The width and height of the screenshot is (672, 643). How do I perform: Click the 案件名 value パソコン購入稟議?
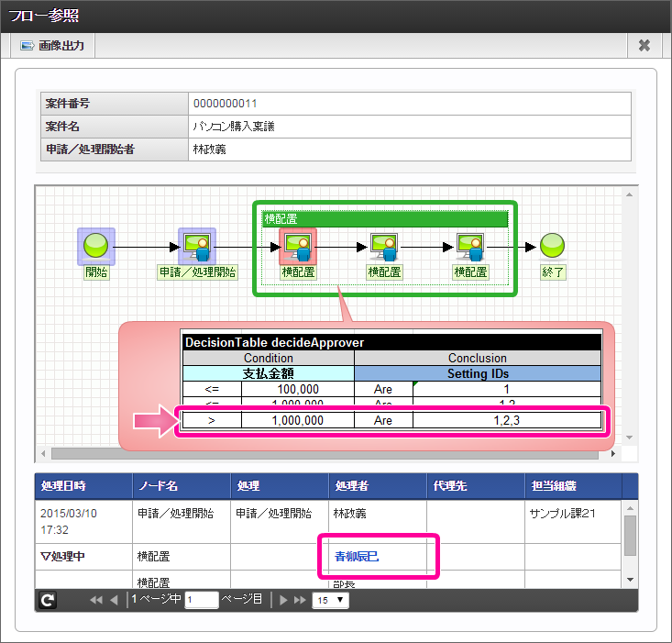click(x=234, y=127)
